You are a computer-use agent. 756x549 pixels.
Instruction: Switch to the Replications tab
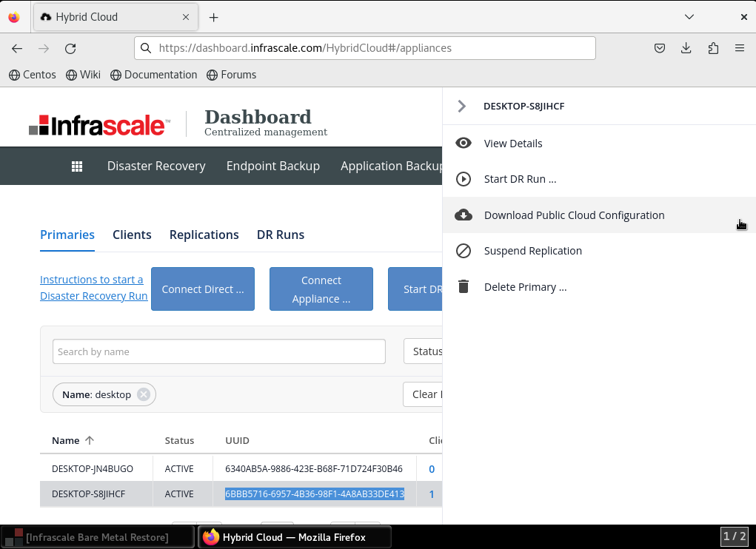pos(204,235)
